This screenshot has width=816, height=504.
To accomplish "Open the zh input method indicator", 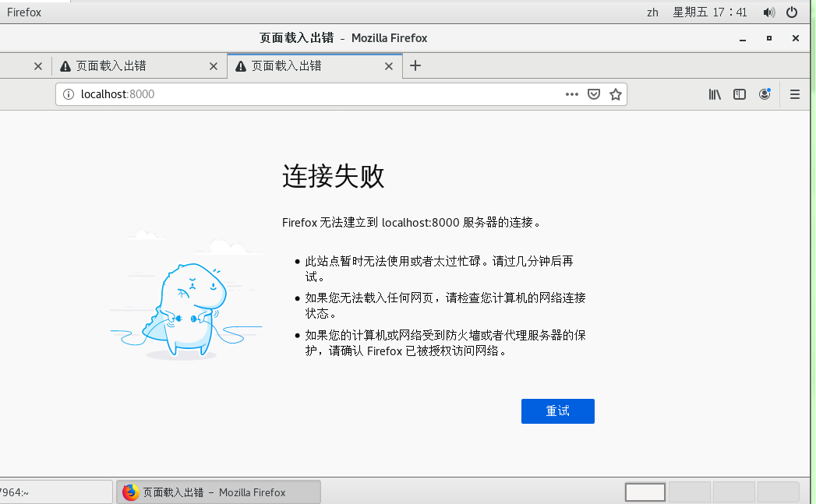I will 652,12.
